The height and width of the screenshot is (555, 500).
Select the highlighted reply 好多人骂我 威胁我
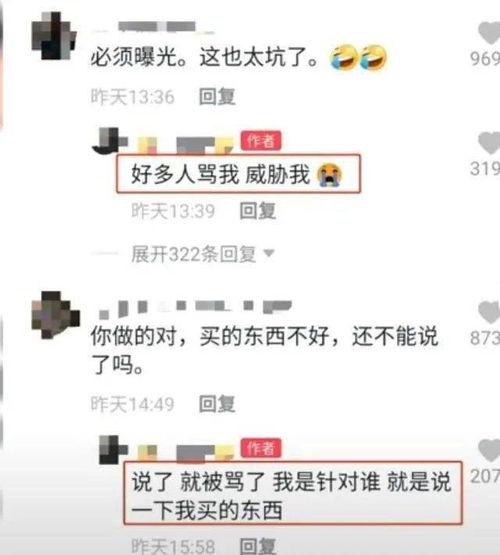(x=221, y=174)
